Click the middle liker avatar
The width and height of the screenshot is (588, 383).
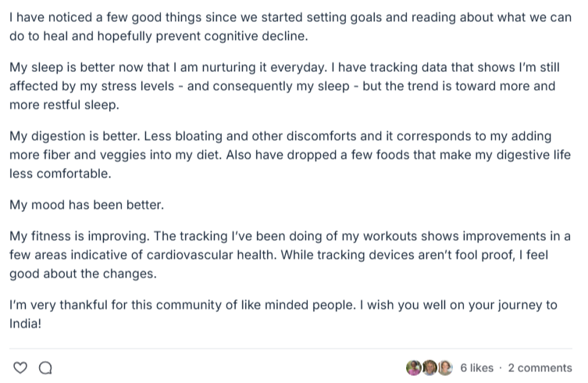point(429,367)
